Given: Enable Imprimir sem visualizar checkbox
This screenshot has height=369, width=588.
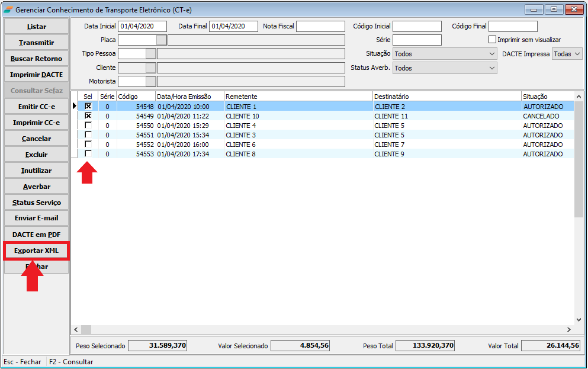Looking at the screenshot, I should click(492, 40).
